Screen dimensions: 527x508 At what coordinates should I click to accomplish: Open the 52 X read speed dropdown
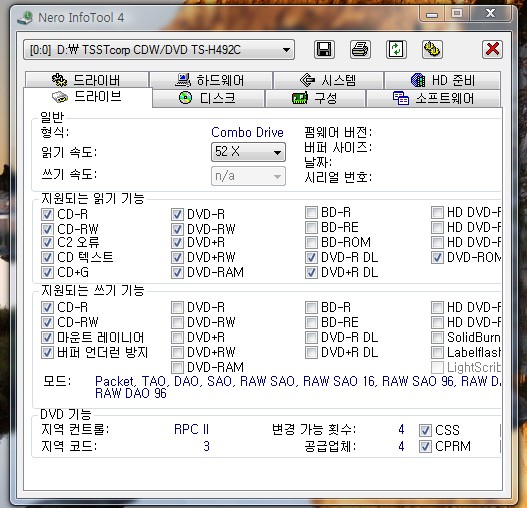(x=248, y=152)
